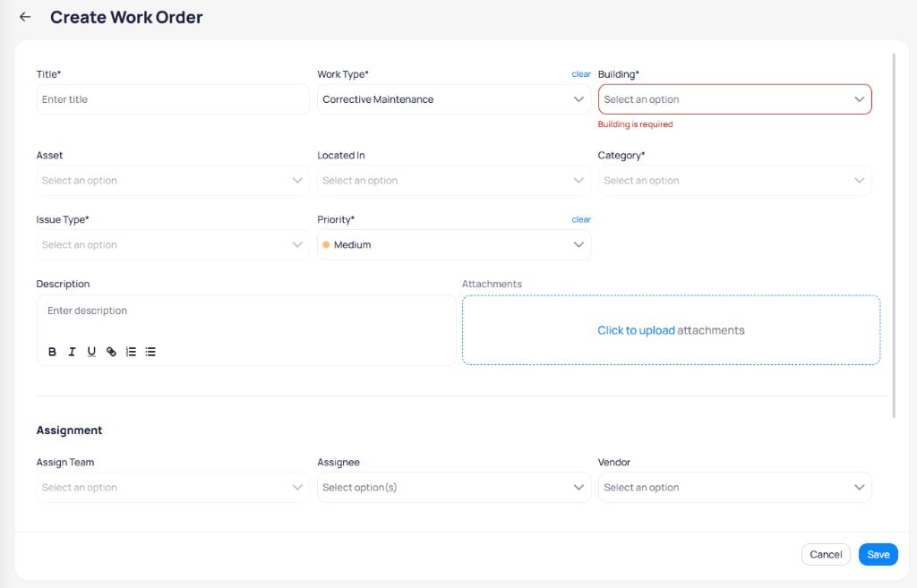Open the Located In dropdown
Screen dimensions: 917x588
(454, 181)
